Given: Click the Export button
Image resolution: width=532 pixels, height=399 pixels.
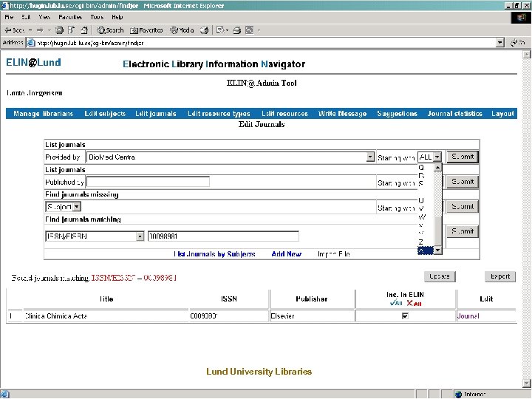Looking at the screenshot, I should 500,276.
